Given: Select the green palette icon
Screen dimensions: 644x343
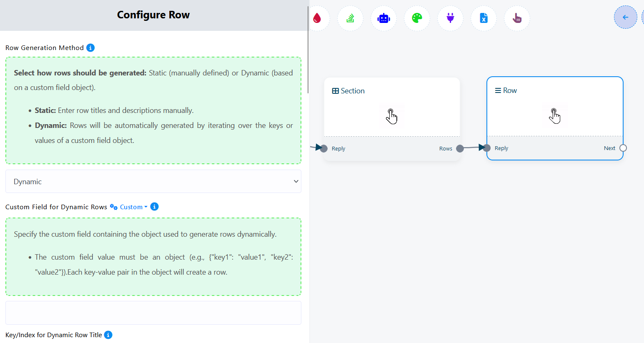Looking at the screenshot, I should [x=417, y=18].
